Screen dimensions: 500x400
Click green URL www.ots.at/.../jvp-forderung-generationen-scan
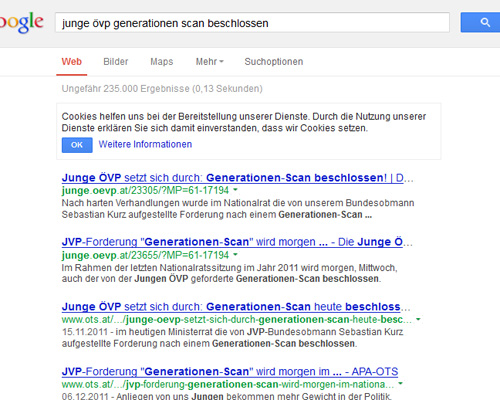click(228, 384)
